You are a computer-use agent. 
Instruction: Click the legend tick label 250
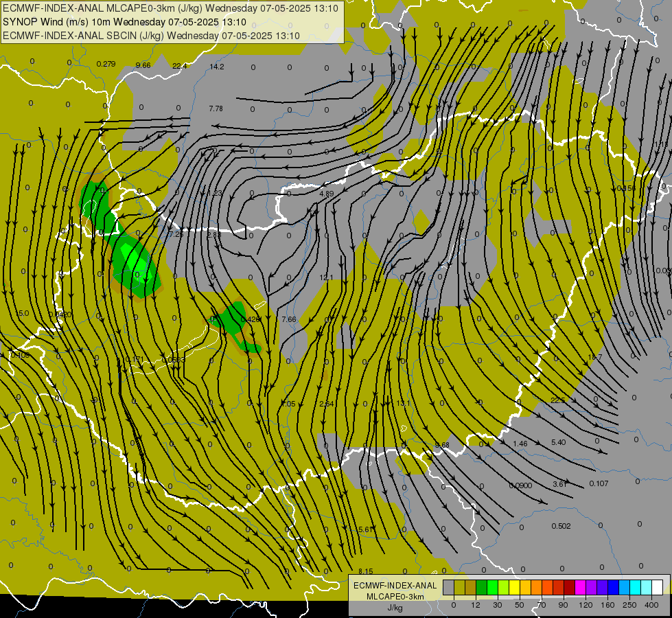point(629,605)
